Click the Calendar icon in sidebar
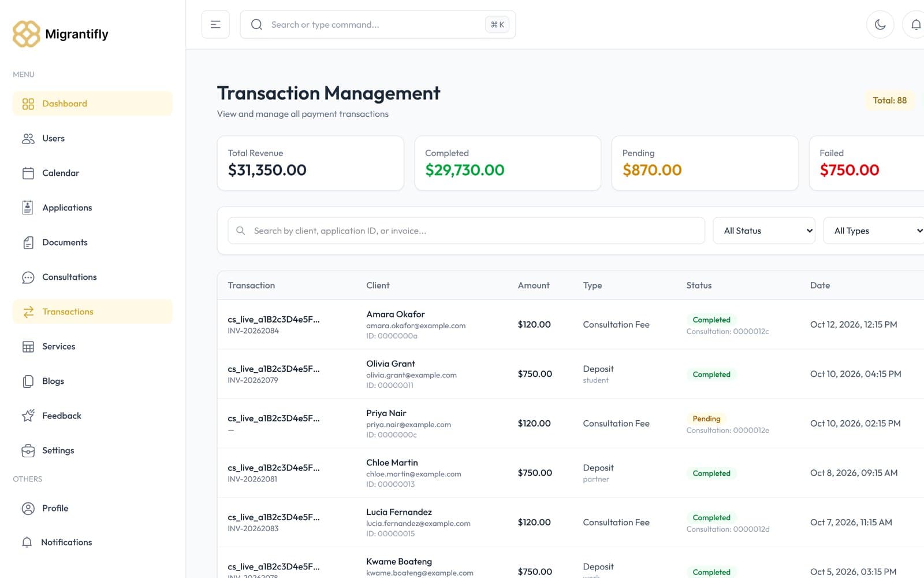The image size is (924, 578). [28, 173]
